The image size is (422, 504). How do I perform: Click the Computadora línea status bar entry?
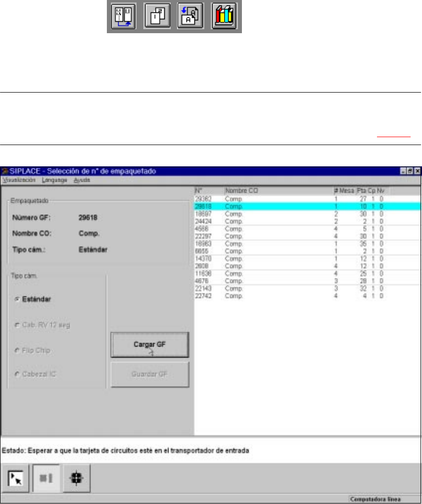pyautogui.click(x=375, y=499)
